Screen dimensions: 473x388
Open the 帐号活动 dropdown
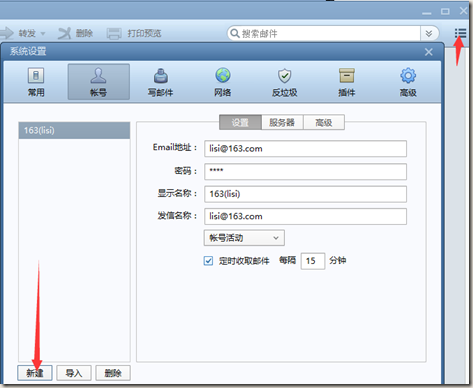click(x=244, y=238)
